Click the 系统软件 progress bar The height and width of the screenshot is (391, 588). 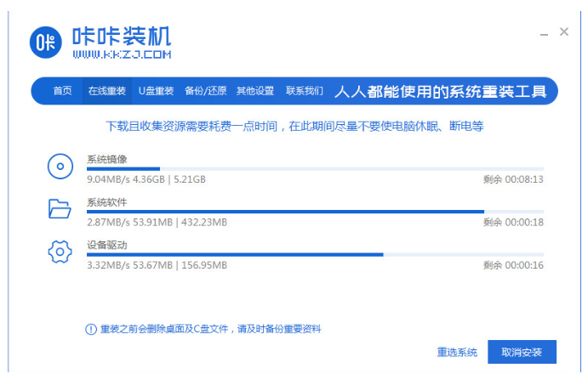pyautogui.click(x=315, y=212)
